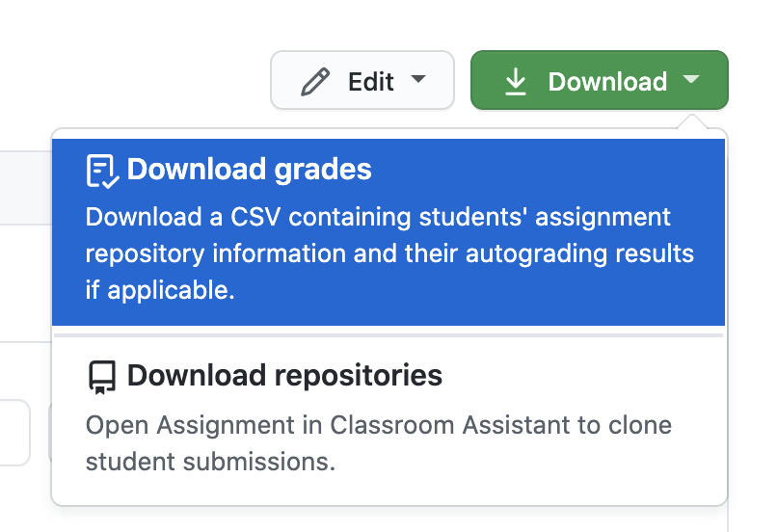Click the Edit button label
Image resolution: width=777 pixels, height=532 pixels.
pyautogui.click(x=370, y=82)
